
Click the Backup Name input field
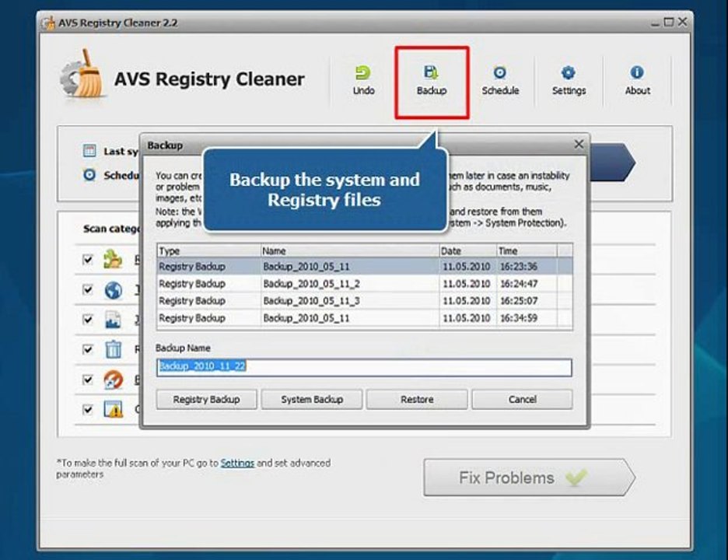(x=364, y=367)
